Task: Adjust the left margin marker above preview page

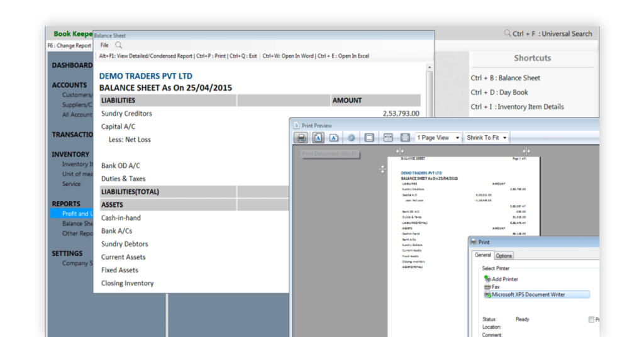Action: tap(399, 151)
